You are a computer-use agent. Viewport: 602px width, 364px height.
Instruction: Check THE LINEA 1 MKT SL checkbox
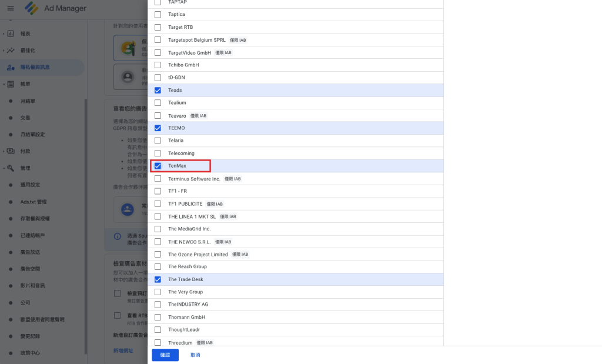click(x=158, y=216)
